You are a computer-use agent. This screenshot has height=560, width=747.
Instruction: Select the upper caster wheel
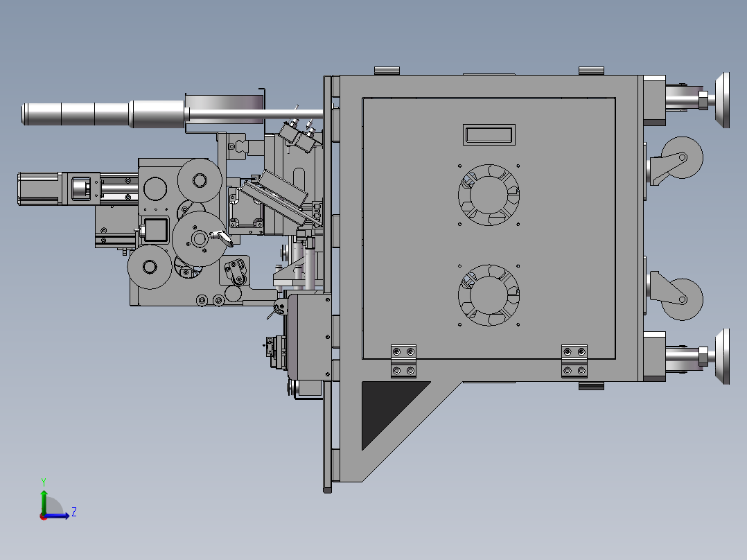coord(682,157)
